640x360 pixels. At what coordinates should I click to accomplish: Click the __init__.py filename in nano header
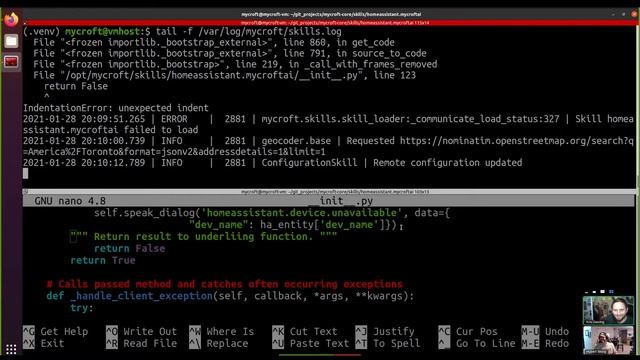point(340,201)
